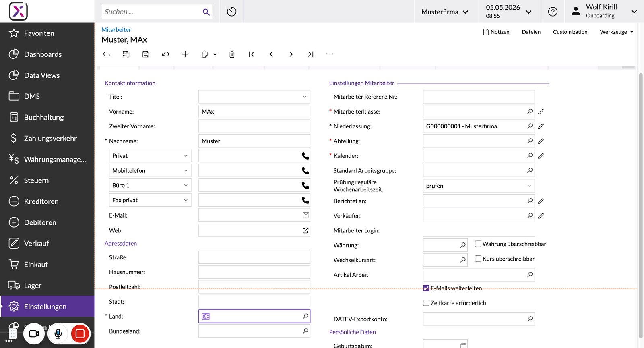Go to the next record
644x348 pixels.
click(291, 54)
